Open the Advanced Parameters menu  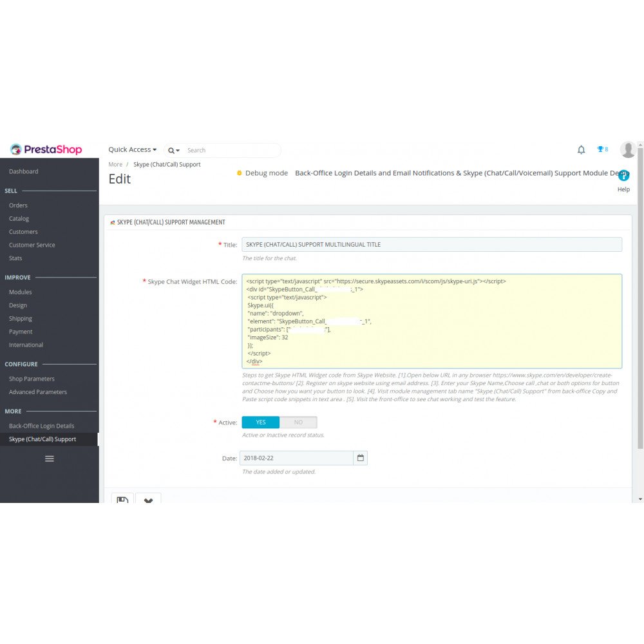point(38,392)
